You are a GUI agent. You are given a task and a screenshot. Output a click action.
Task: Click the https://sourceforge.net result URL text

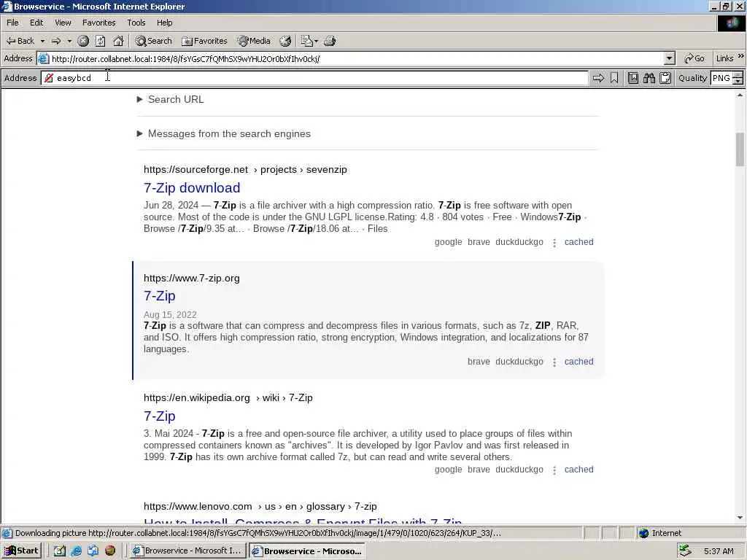click(196, 169)
